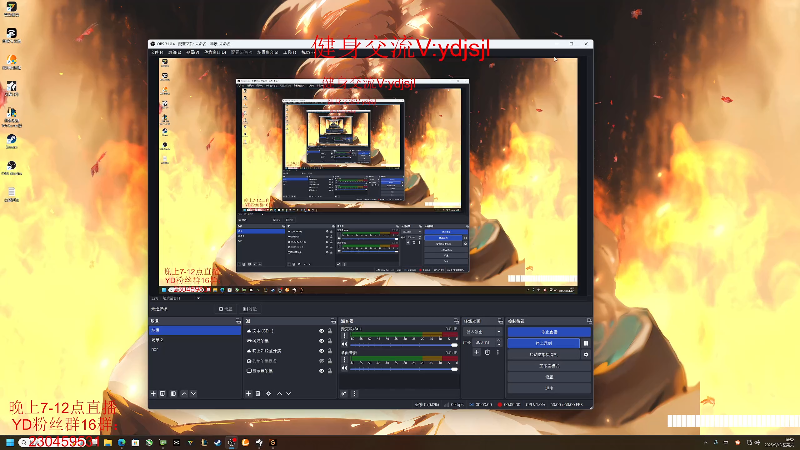This screenshot has width=800, height=450.
Task: Open the View menu in OBS
Action: (192, 52)
